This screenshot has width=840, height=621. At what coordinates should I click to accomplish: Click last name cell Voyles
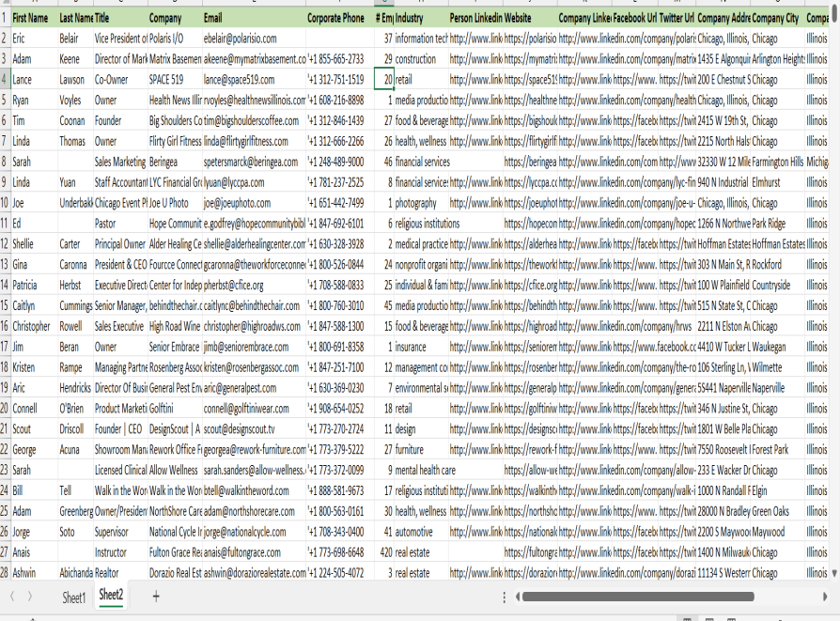pos(75,101)
